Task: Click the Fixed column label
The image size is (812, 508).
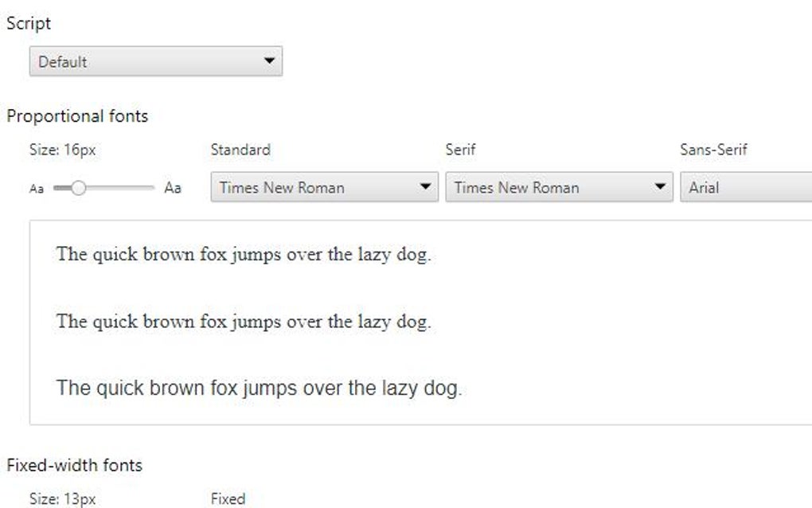Action: click(x=228, y=499)
